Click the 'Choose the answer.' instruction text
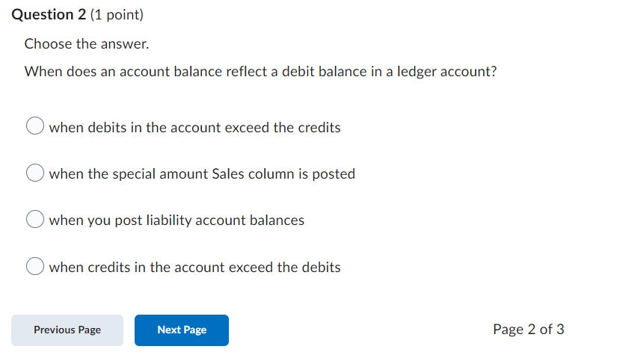The image size is (623, 364). point(87,44)
